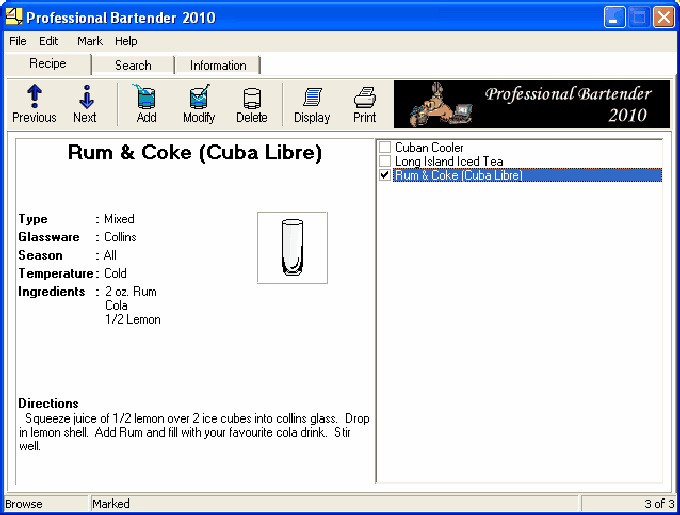
Task: Display the recipe in full view
Action: pos(312,104)
